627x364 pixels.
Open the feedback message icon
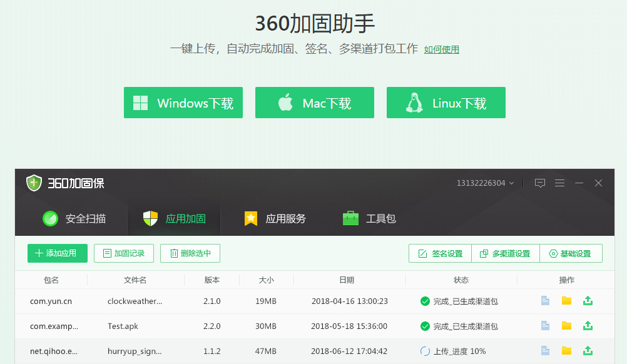tap(540, 183)
